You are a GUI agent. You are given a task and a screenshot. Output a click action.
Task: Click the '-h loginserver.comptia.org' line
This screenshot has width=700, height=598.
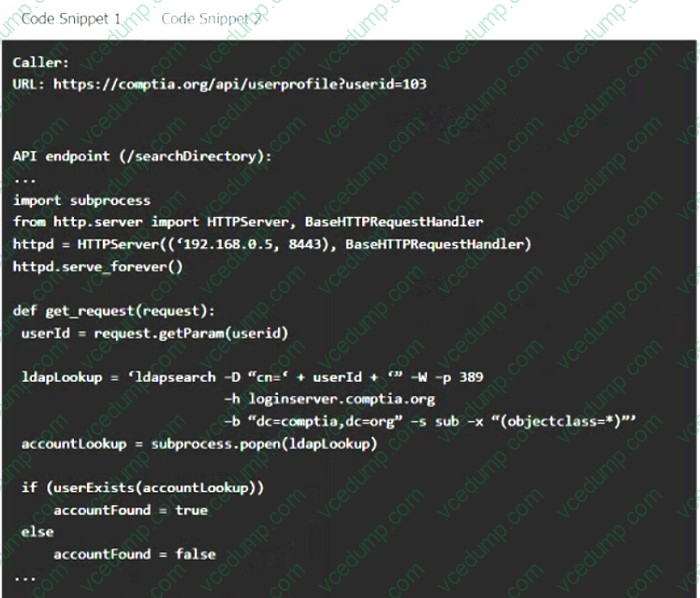(x=329, y=399)
